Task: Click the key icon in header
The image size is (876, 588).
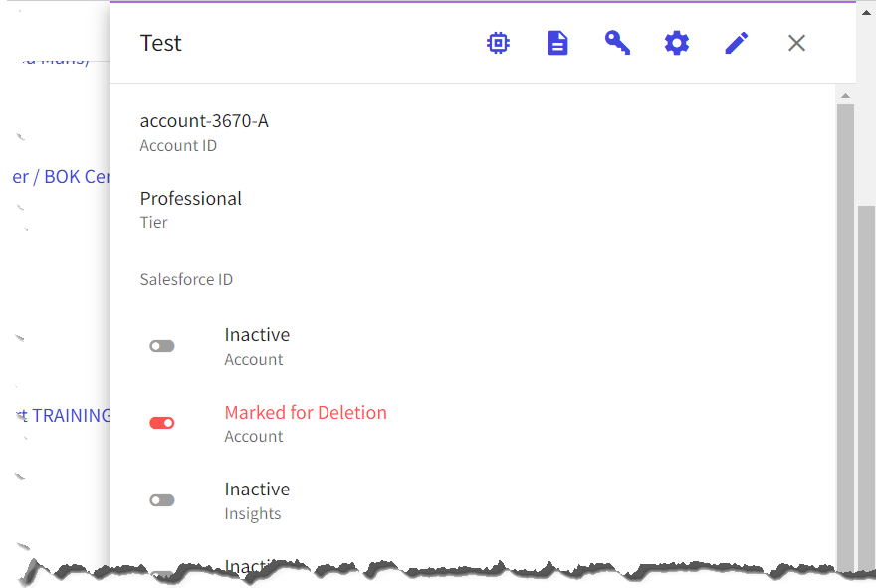Action: tap(617, 43)
